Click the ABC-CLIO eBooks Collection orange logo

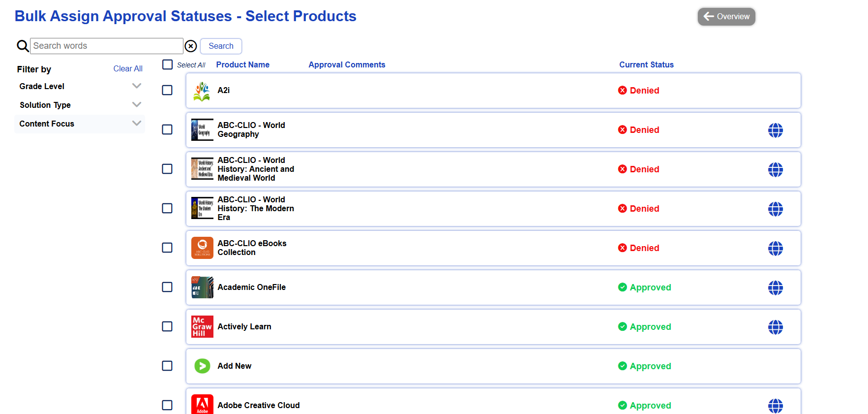202,248
